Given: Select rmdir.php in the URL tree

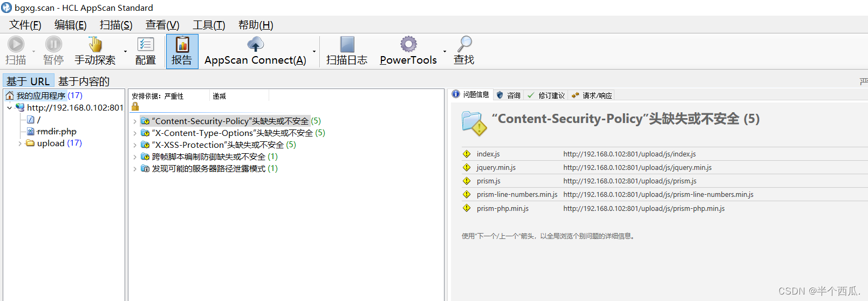Looking at the screenshot, I should pos(57,131).
